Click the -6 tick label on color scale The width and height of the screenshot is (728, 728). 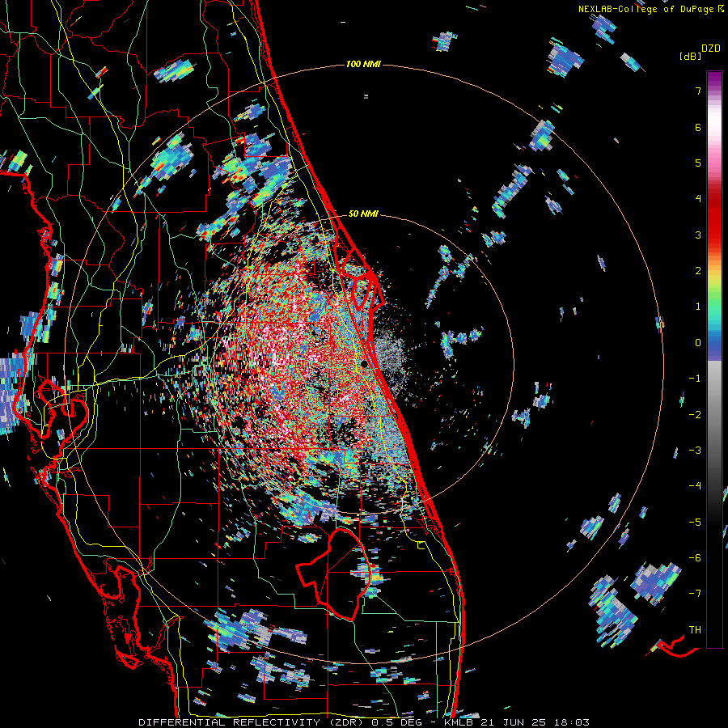click(x=695, y=558)
